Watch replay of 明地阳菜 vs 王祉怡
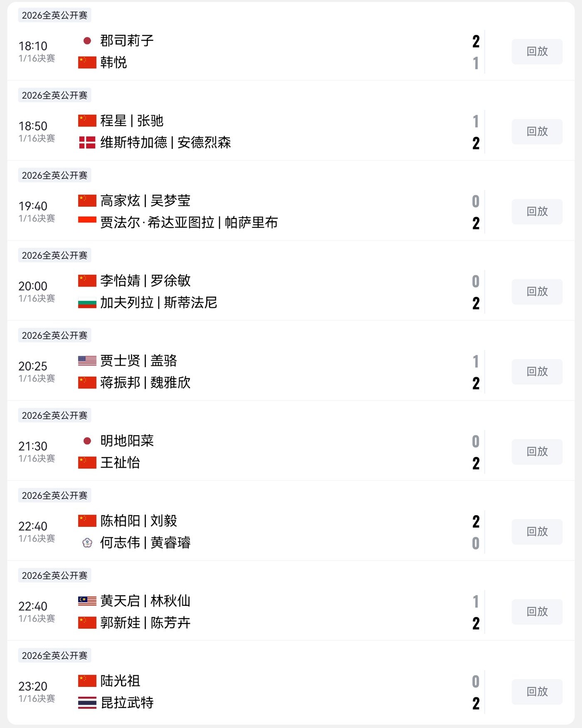The height and width of the screenshot is (728, 582). pyautogui.click(x=537, y=452)
